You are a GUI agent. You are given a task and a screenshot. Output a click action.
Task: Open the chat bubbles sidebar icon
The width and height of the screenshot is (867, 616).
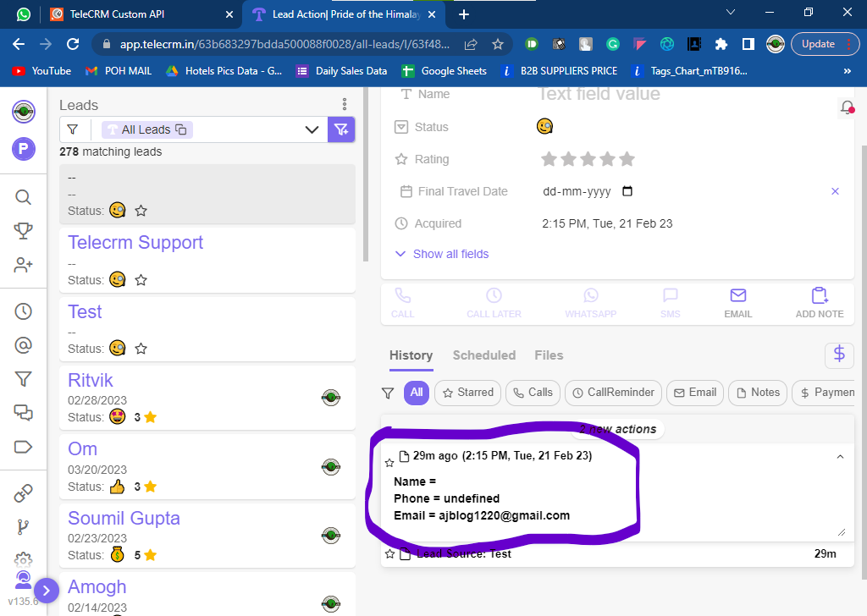(x=23, y=413)
